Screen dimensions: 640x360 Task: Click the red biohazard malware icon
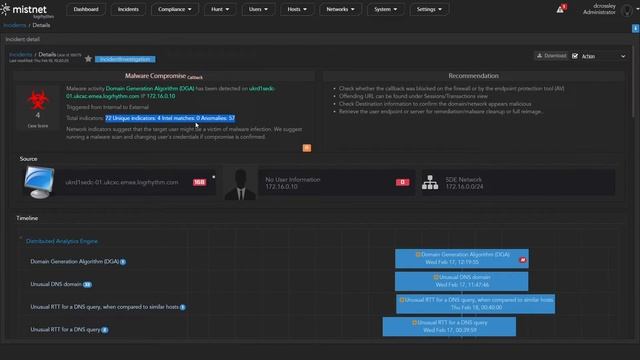(x=38, y=100)
